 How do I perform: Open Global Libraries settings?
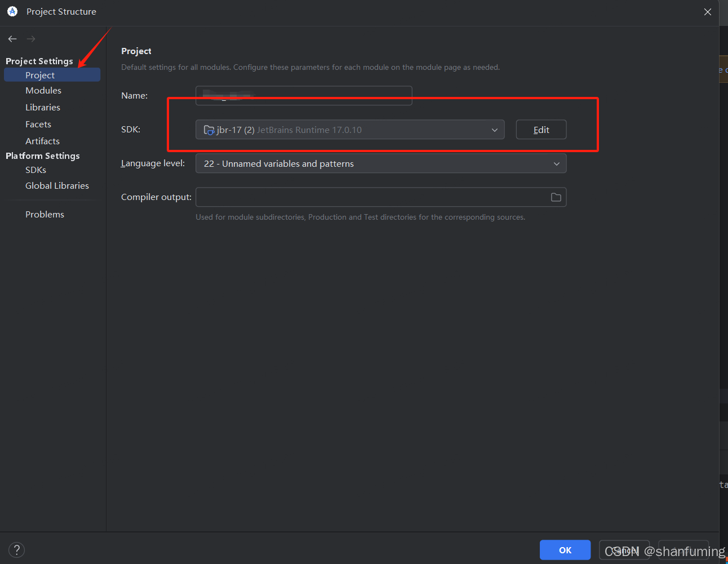[57, 185]
